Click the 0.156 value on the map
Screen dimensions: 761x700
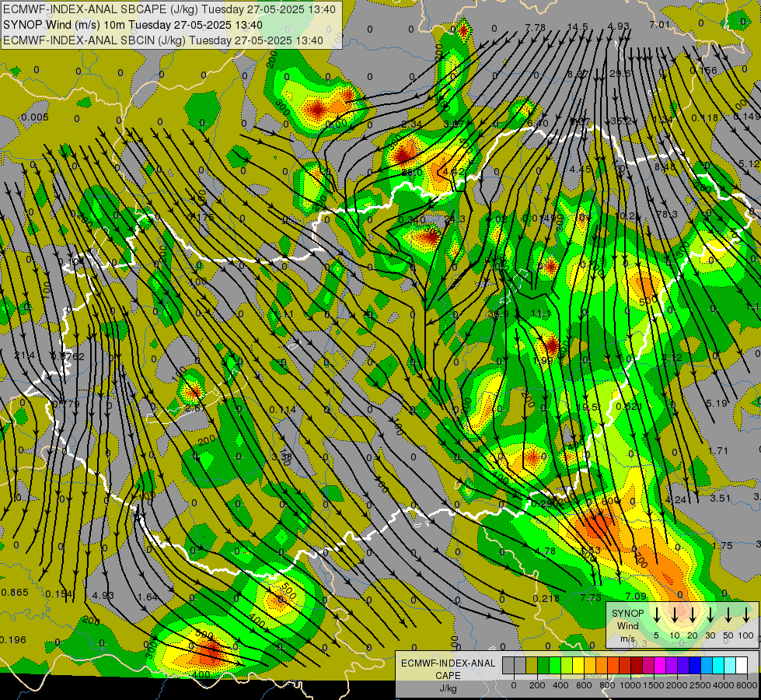703,71
